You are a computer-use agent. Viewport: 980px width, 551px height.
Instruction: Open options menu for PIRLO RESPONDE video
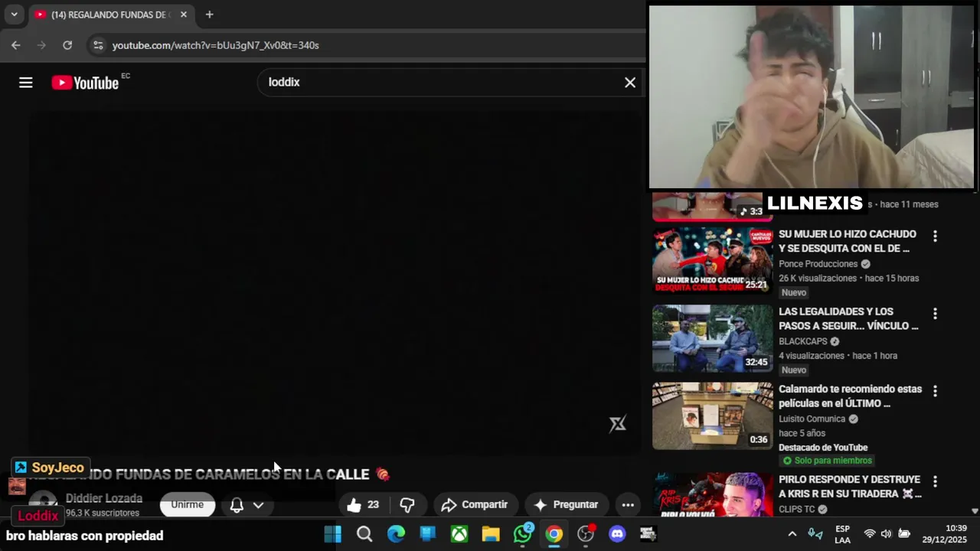[x=935, y=481]
